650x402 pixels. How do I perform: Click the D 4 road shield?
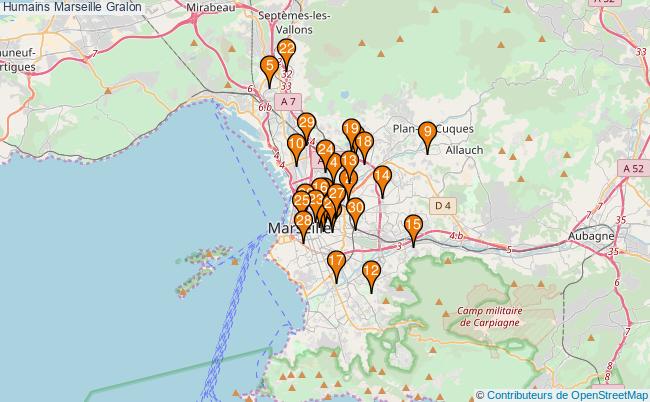tap(443, 206)
